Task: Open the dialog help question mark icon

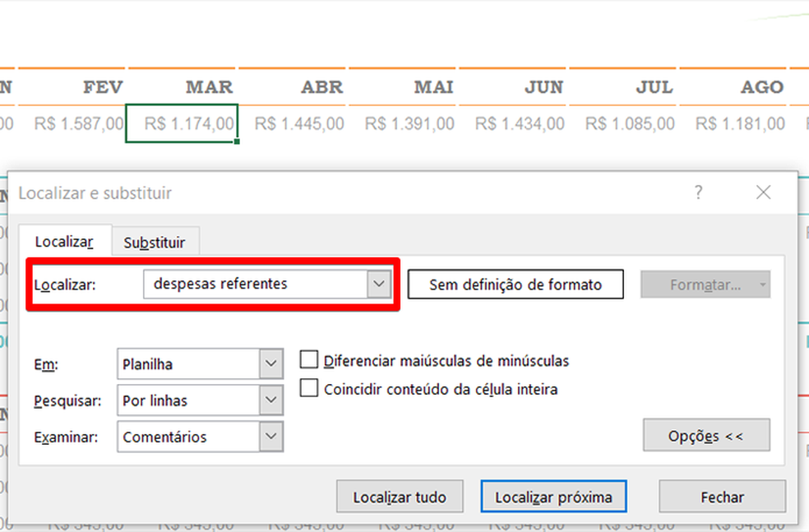Action: [698, 192]
